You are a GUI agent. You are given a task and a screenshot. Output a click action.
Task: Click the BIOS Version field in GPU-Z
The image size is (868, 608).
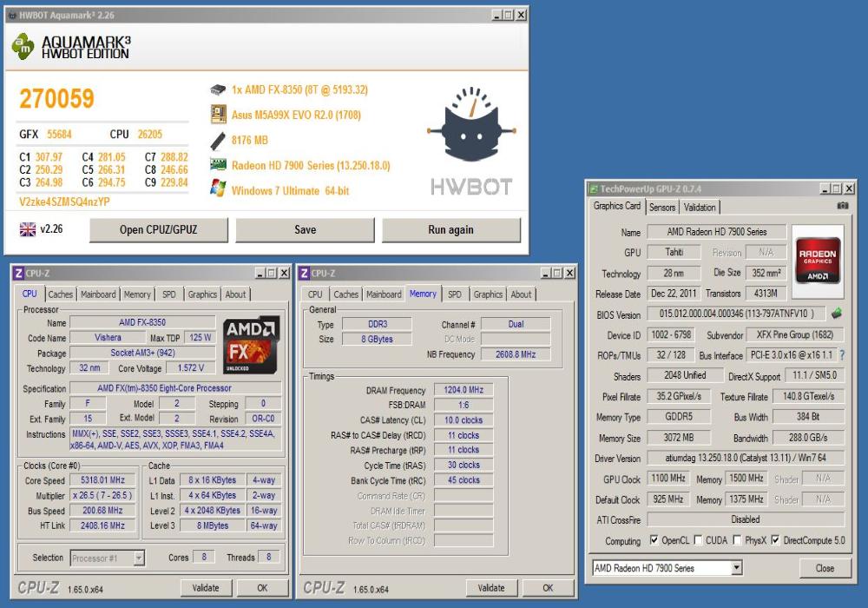[x=736, y=314]
